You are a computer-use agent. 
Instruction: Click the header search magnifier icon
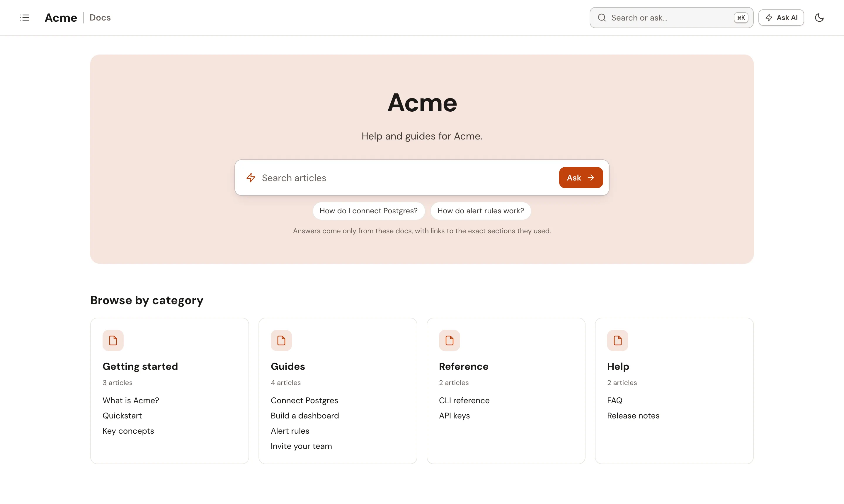coord(602,18)
